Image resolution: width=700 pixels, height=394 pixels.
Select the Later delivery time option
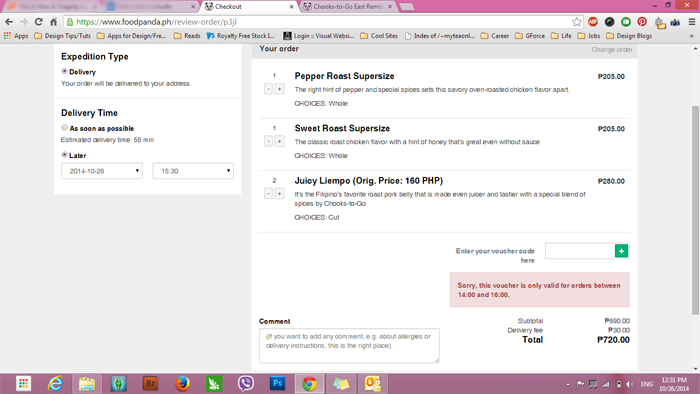point(64,155)
